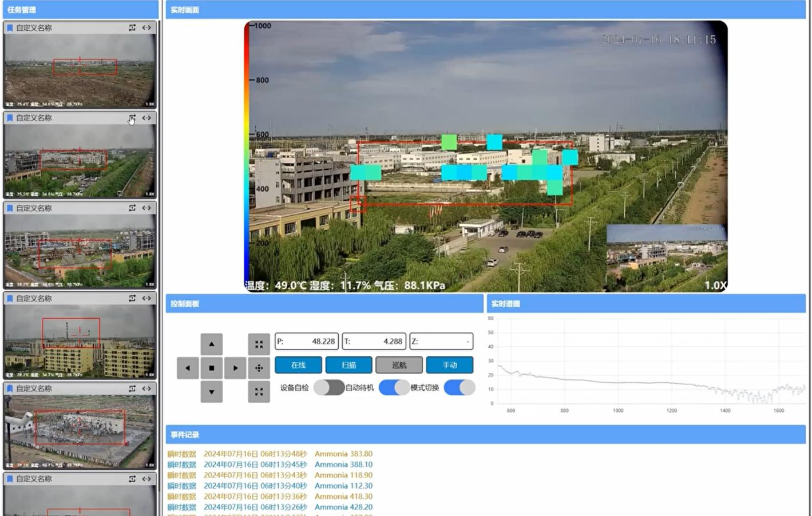Toggle the 设备自检 switch
This screenshot has height=516, width=812.
pos(329,387)
